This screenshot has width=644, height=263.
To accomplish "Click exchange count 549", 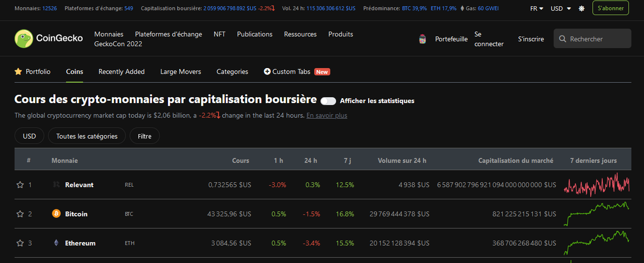I will click(x=129, y=9).
